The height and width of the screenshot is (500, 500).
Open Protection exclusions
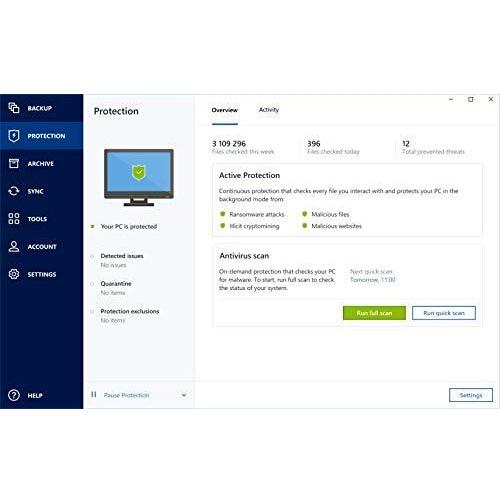click(130, 311)
